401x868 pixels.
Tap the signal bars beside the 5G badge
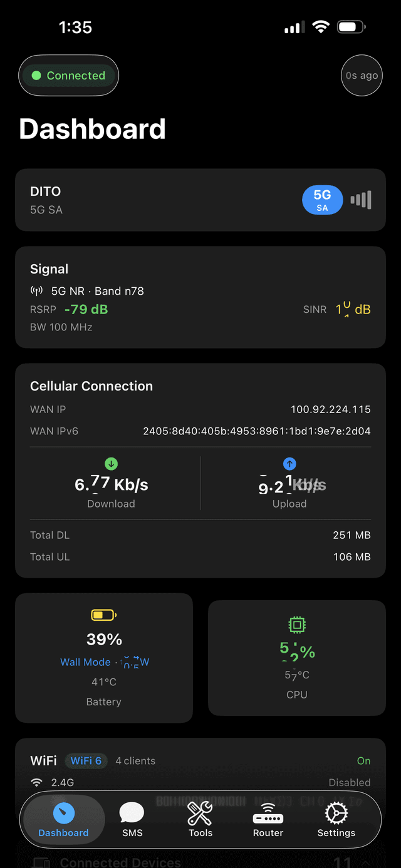pyautogui.click(x=362, y=200)
